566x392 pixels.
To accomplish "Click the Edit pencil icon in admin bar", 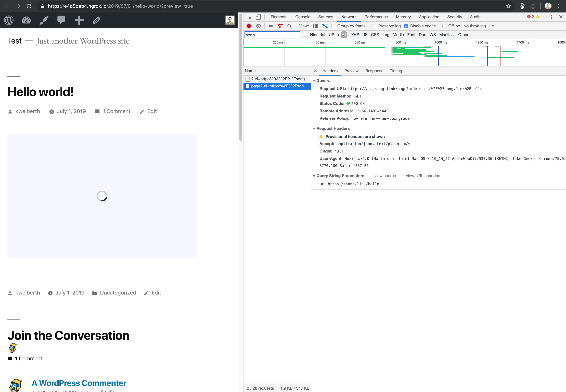I will pyautogui.click(x=96, y=20).
